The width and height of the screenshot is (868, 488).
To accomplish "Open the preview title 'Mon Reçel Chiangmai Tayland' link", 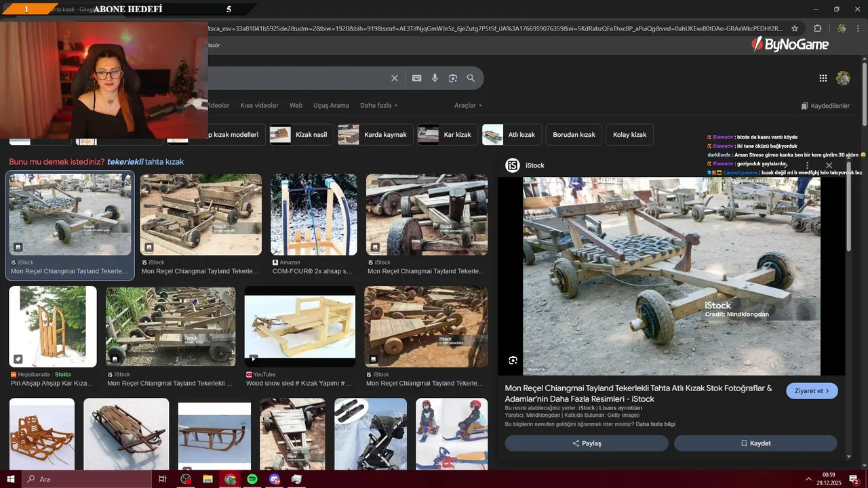I will [x=638, y=394].
